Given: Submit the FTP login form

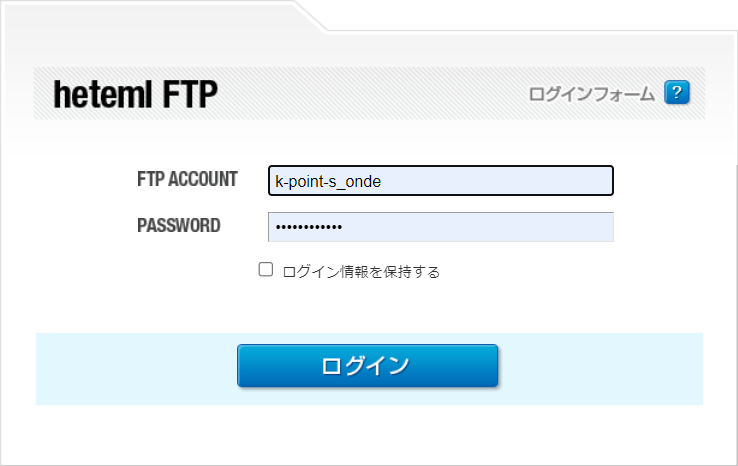Looking at the screenshot, I should [367, 365].
